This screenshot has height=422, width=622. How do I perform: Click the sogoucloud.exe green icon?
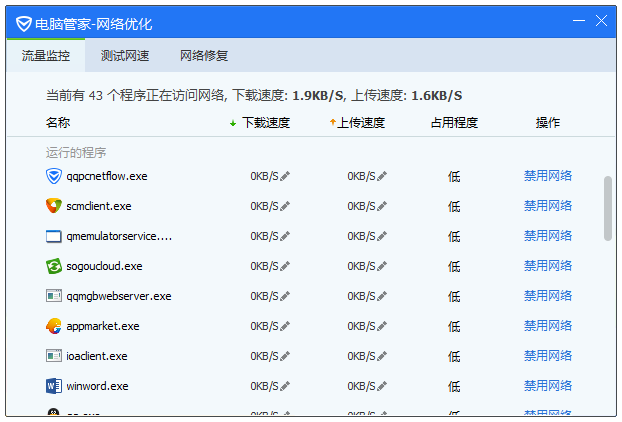54,266
